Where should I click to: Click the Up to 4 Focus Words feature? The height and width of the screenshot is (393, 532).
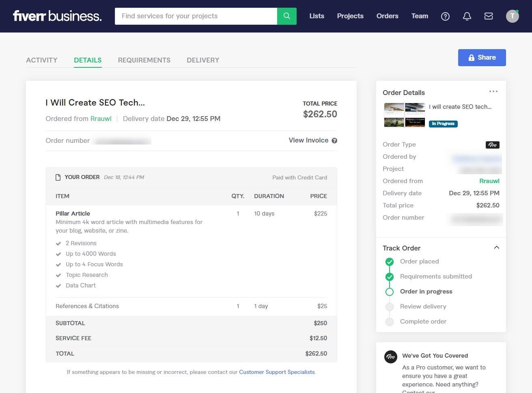click(94, 264)
